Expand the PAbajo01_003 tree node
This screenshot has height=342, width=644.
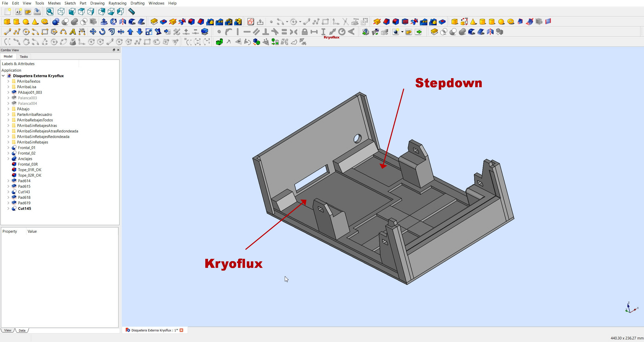[x=8, y=92]
